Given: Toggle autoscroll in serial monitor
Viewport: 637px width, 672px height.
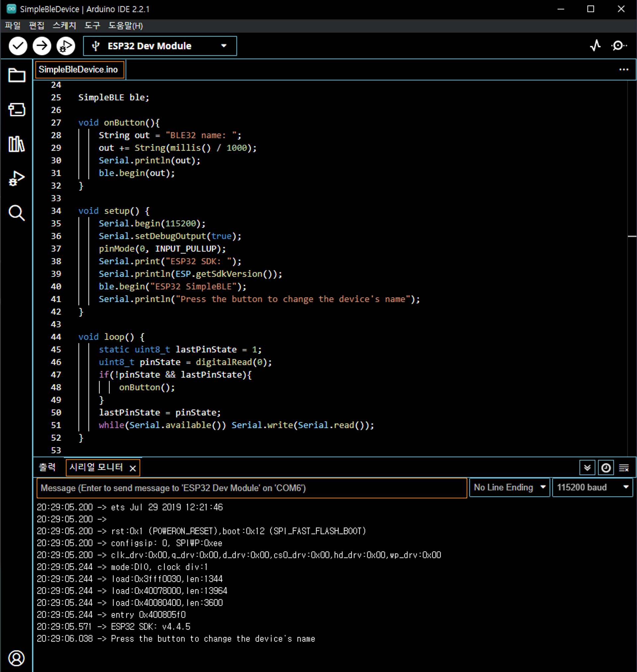Looking at the screenshot, I should pos(587,468).
